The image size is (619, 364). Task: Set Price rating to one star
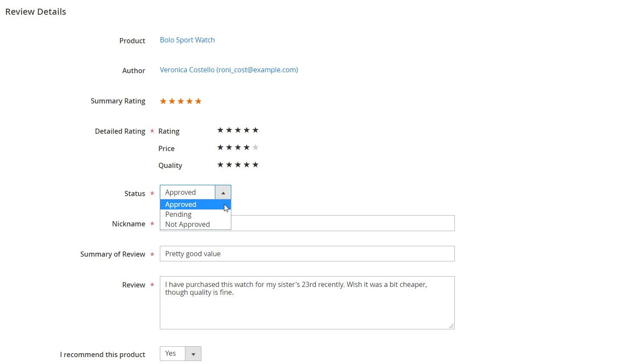pos(220,147)
